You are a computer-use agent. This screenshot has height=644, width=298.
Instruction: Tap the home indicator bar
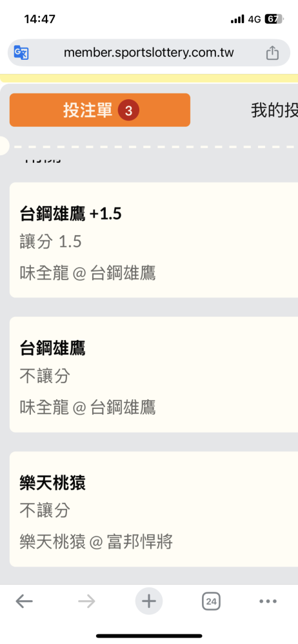(149, 636)
